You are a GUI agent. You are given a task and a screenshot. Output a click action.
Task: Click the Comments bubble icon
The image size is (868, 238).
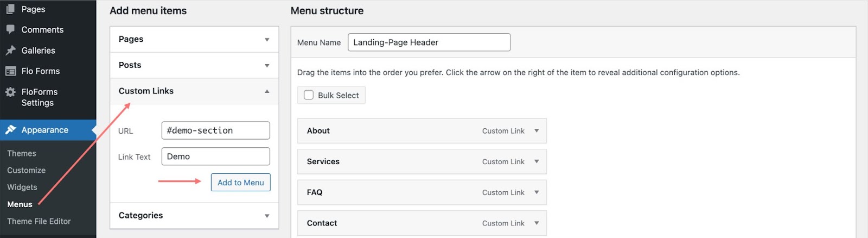click(x=10, y=29)
